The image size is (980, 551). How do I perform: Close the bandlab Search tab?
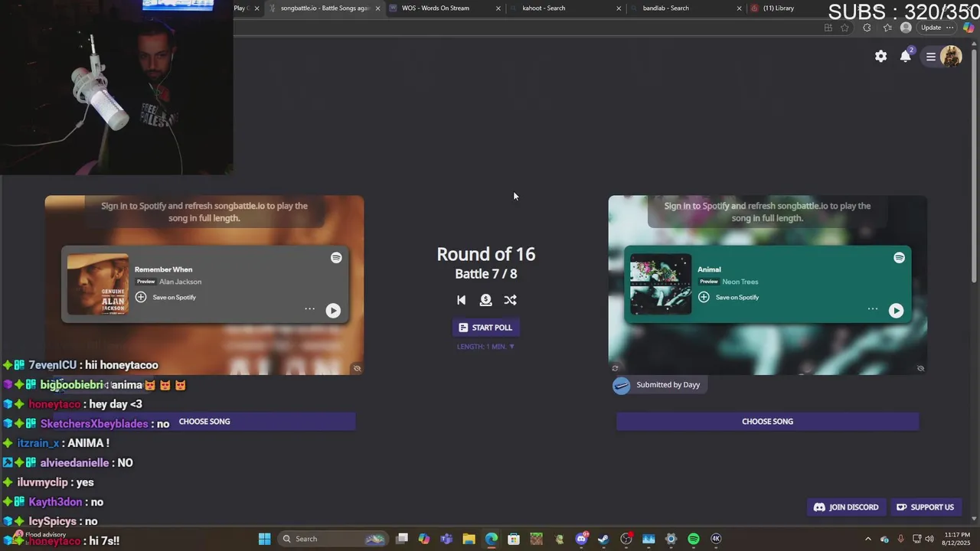[x=739, y=8]
